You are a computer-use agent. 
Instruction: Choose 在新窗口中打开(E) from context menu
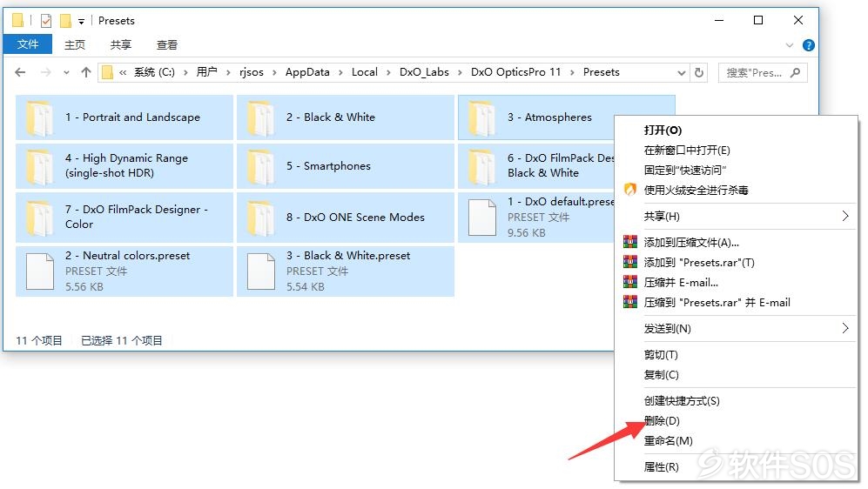(x=737, y=151)
